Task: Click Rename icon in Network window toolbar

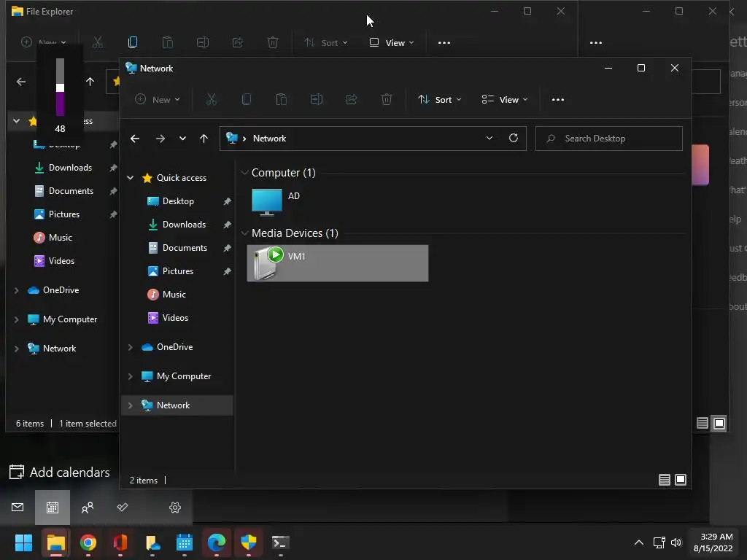Action: (x=317, y=99)
